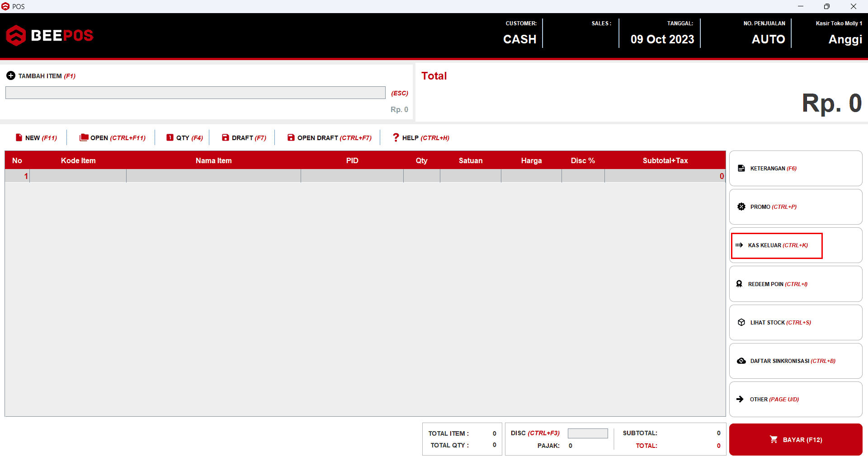
Task: Click the OPEN folder icon
Action: click(84, 137)
